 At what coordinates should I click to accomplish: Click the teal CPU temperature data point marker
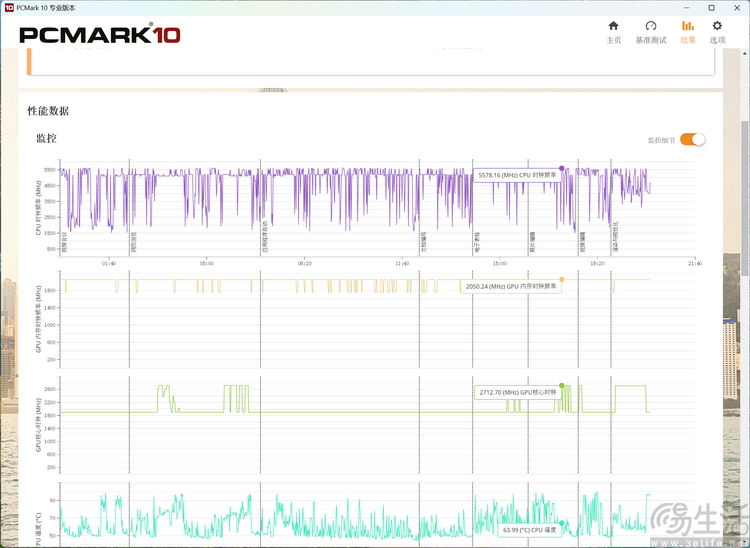tap(562, 523)
